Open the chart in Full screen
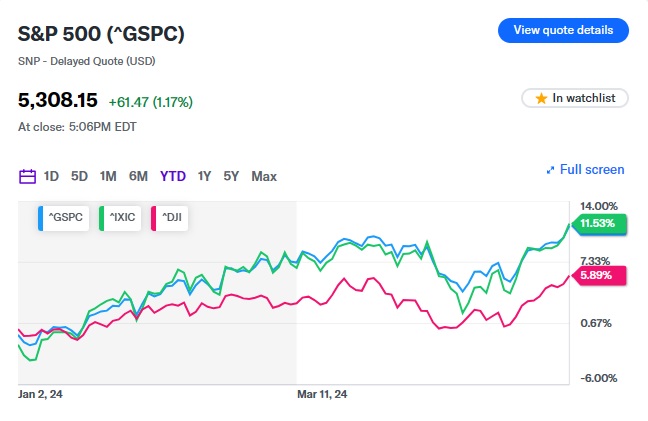Viewport: 648px width, 421px height. [x=585, y=170]
